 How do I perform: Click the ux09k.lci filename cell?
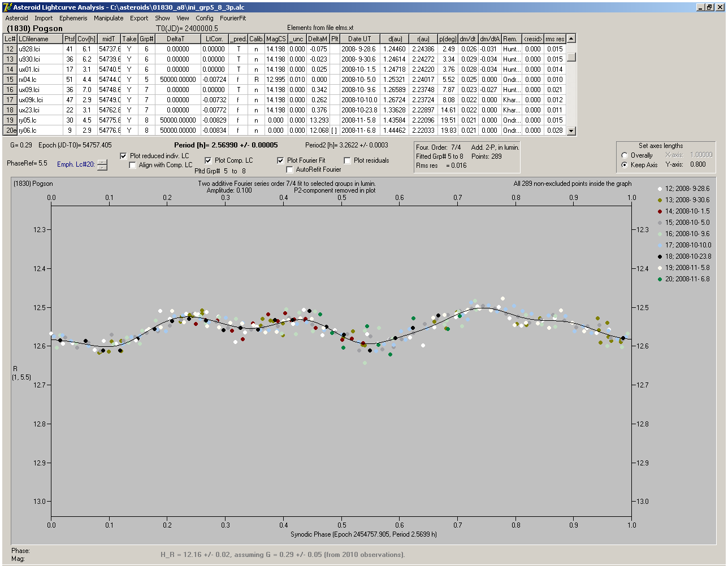point(40,100)
